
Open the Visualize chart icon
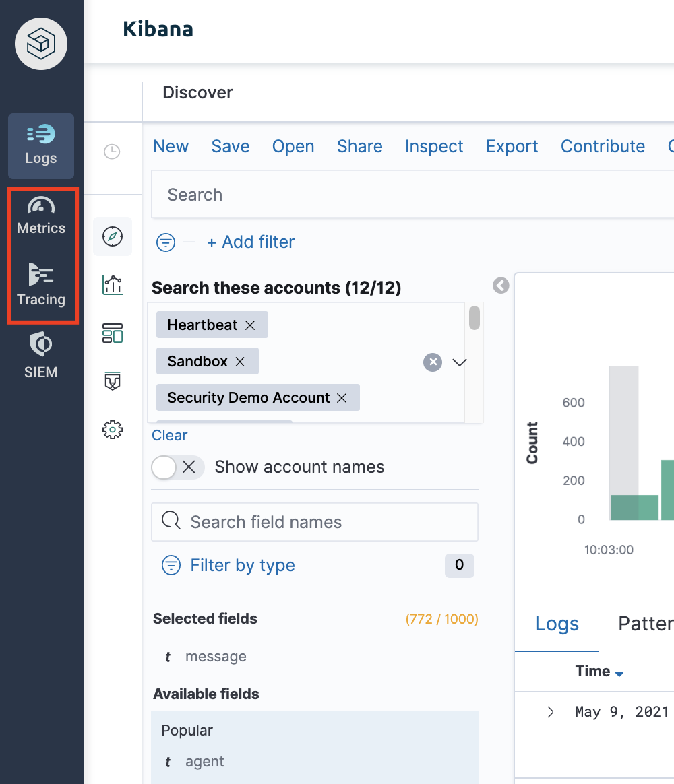point(113,285)
